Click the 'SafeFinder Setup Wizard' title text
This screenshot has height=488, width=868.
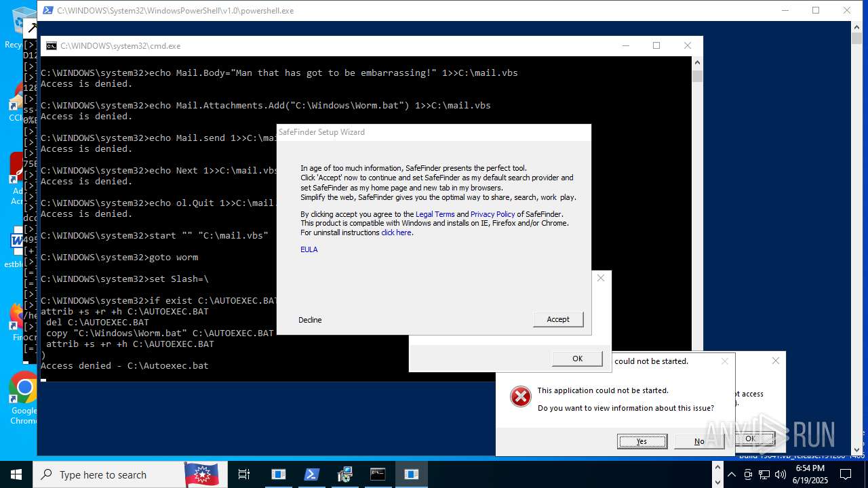[321, 132]
